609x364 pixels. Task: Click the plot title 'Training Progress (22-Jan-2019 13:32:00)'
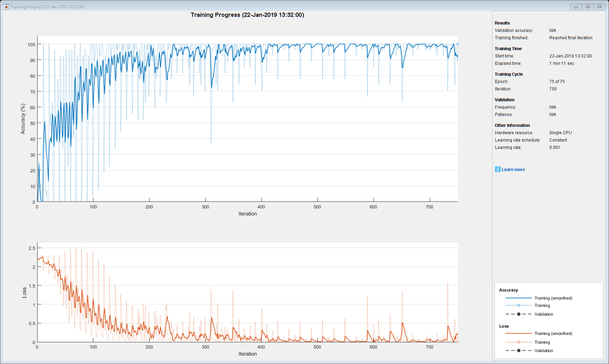[x=247, y=15]
